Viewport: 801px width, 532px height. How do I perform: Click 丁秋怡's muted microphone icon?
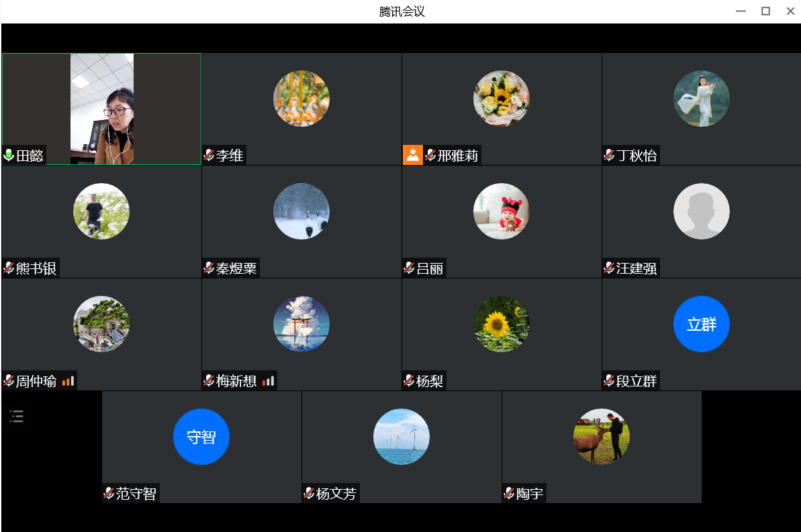(x=609, y=156)
